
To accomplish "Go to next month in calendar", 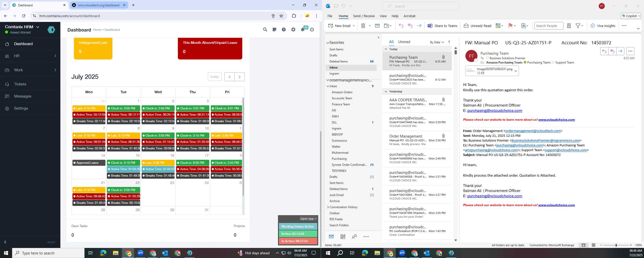I will pos(239,77).
